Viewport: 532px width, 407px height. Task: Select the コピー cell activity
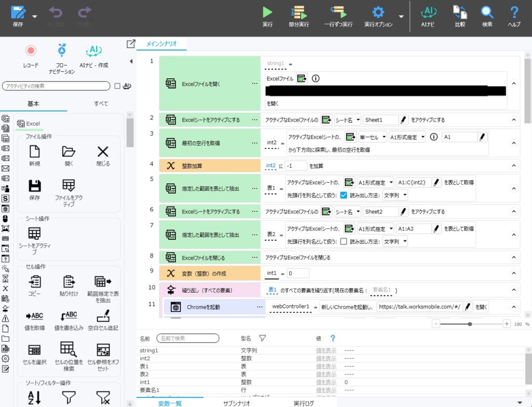[35, 286]
